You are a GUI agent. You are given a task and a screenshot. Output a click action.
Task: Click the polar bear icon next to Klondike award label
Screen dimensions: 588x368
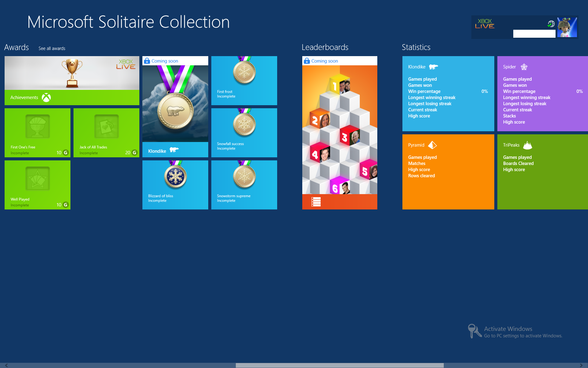click(174, 150)
